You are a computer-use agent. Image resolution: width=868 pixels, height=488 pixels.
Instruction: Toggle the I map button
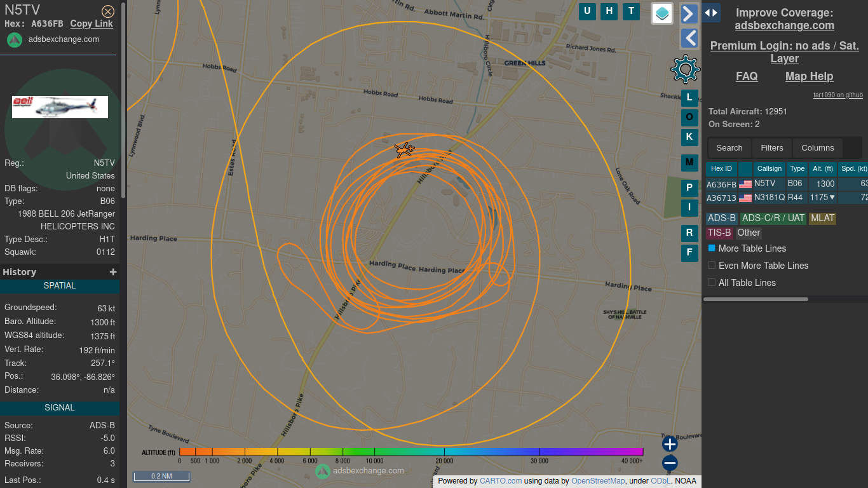click(689, 207)
